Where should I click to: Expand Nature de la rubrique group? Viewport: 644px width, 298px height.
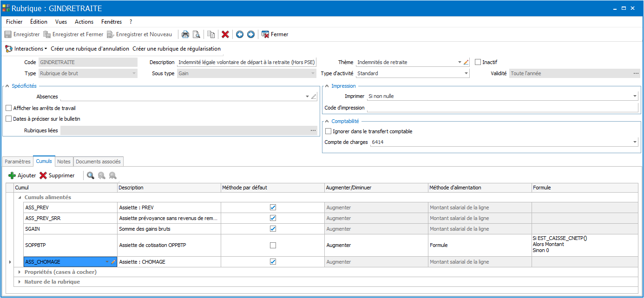[20, 282]
